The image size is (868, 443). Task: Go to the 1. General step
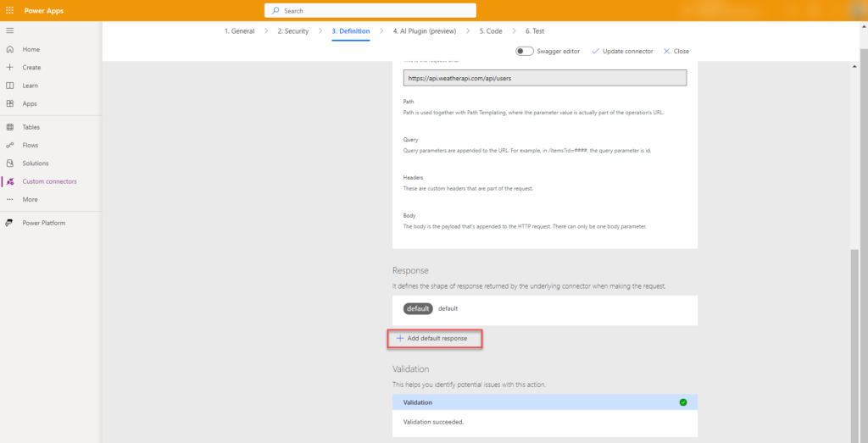click(x=239, y=31)
